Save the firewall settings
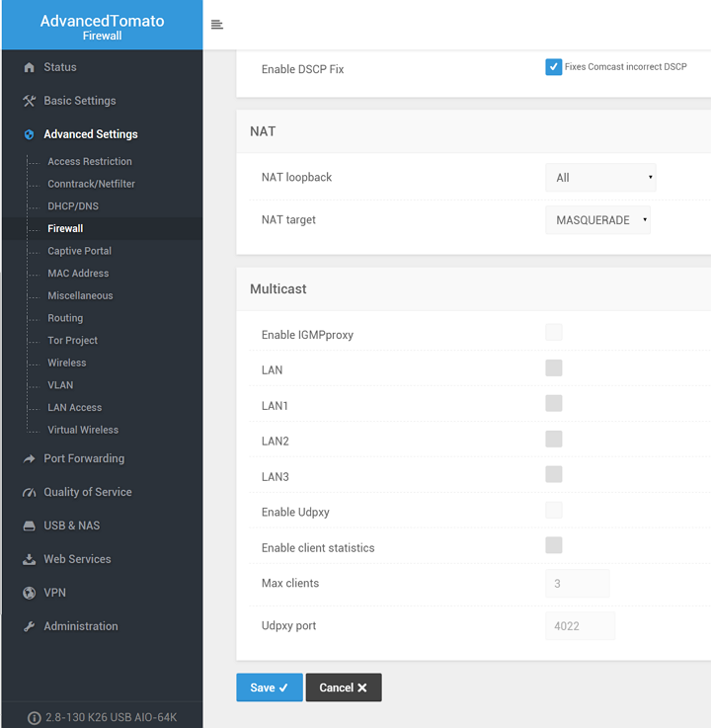The height and width of the screenshot is (728, 711). click(270, 688)
